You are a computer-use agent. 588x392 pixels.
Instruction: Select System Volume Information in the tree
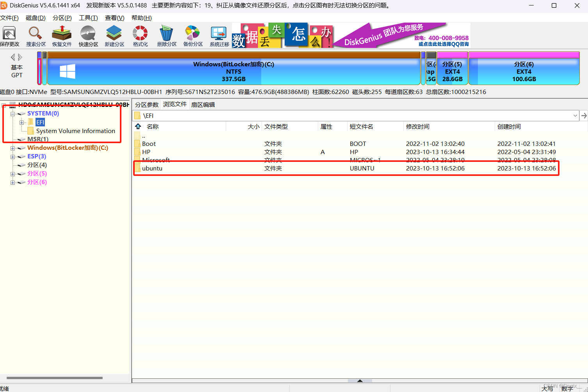[x=75, y=131]
